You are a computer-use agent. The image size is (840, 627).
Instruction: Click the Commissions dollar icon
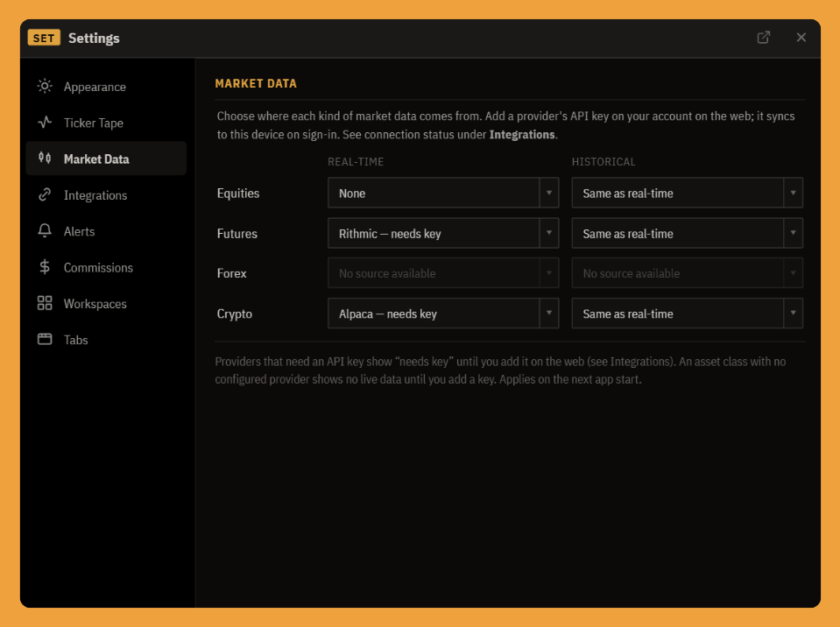(45, 266)
